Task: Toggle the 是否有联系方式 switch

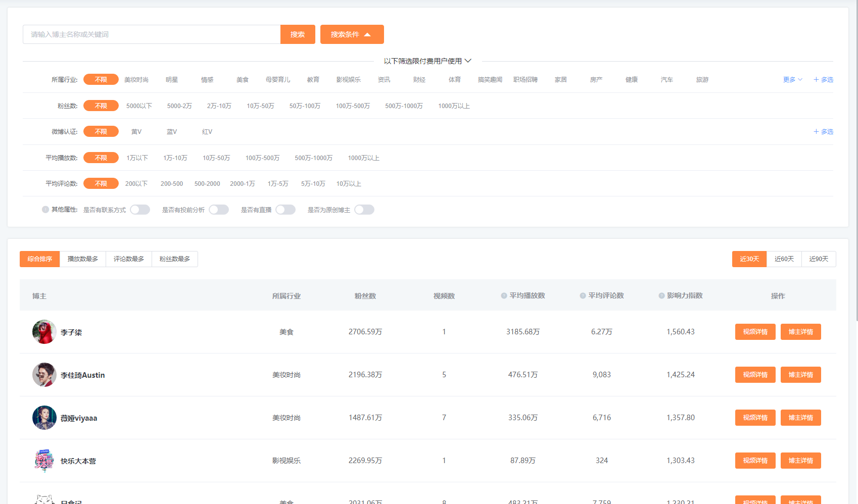Action: 140,210
